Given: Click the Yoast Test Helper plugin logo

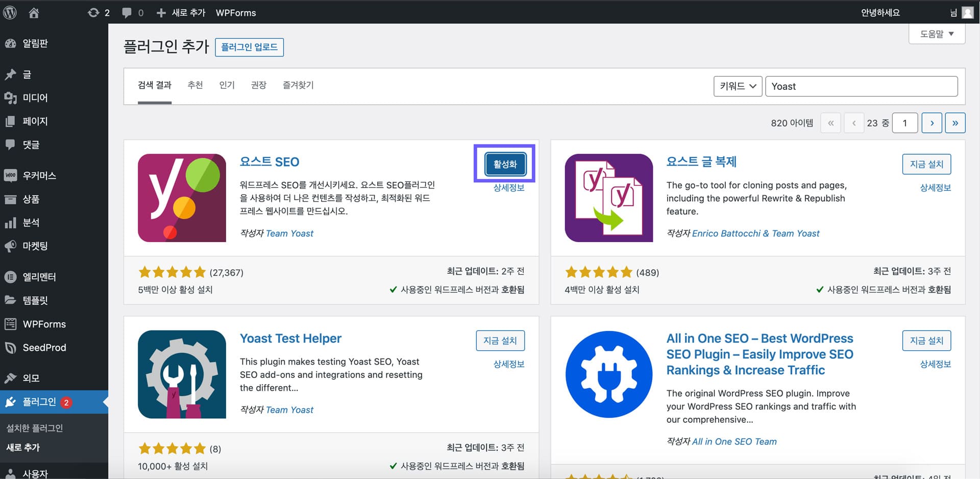Looking at the screenshot, I should pos(182,374).
